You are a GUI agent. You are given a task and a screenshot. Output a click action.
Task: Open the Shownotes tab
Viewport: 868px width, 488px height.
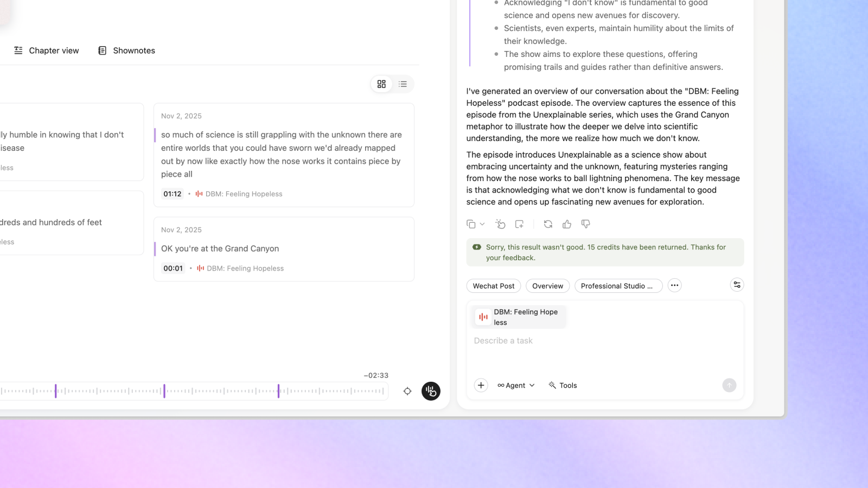click(126, 50)
